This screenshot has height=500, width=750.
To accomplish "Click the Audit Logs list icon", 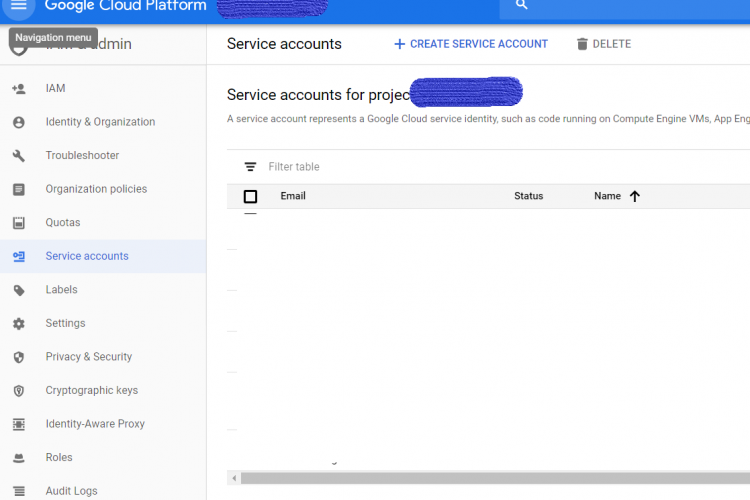I will point(19,491).
